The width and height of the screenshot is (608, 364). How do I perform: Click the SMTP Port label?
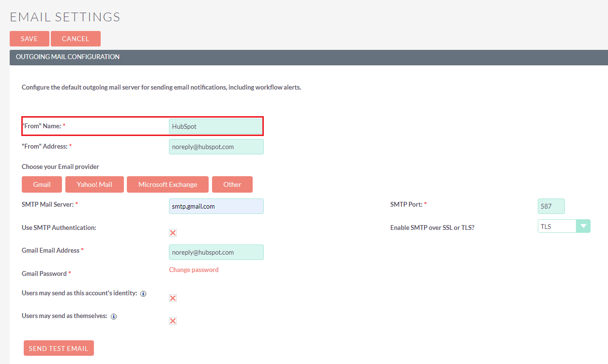pos(409,205)
